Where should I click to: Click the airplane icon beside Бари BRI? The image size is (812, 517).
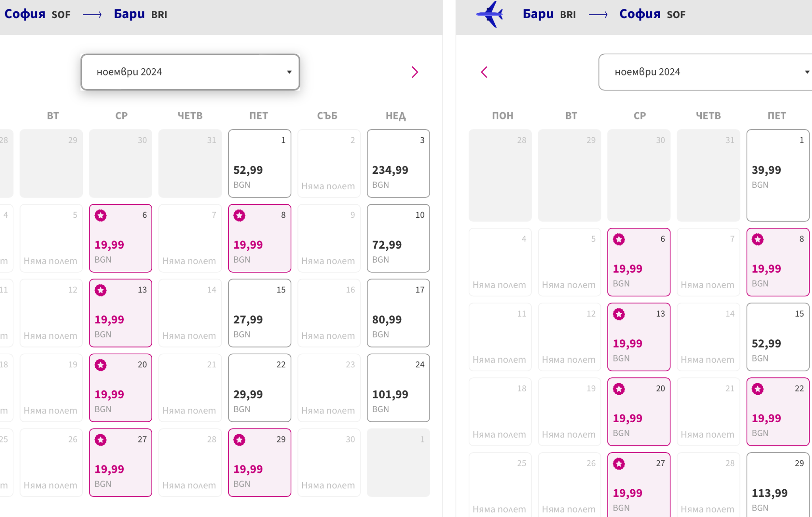tap(490, 15)
